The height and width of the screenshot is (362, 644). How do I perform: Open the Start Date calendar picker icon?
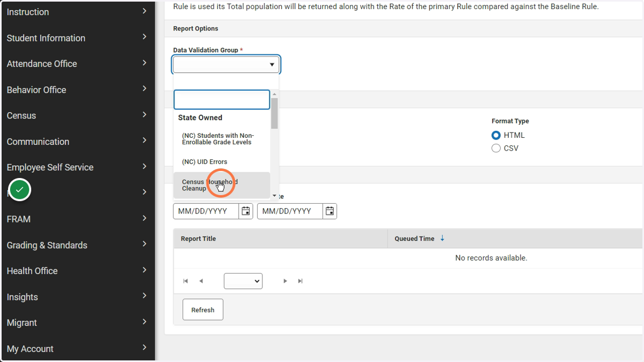pos(246,211)
